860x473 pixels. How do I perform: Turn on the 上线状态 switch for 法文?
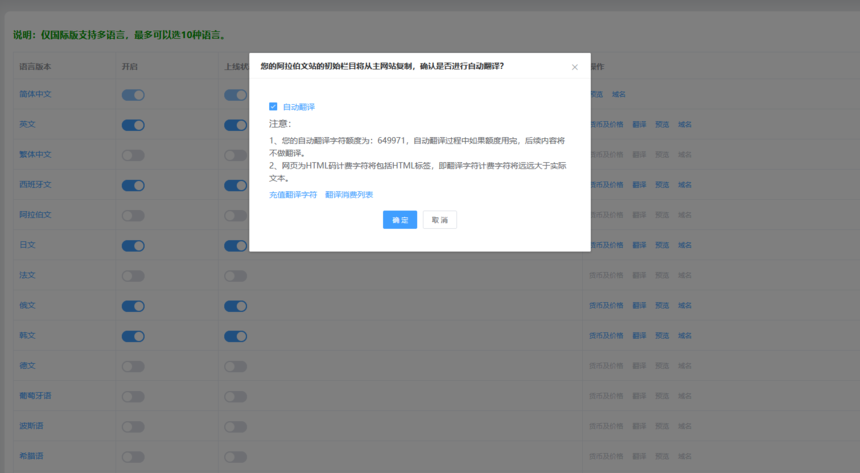236,276
